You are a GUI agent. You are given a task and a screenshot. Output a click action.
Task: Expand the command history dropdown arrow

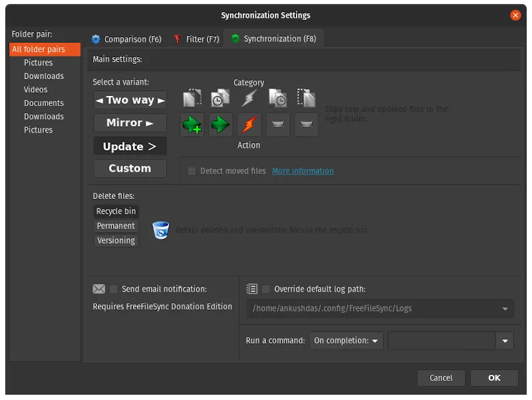(505, 341)
